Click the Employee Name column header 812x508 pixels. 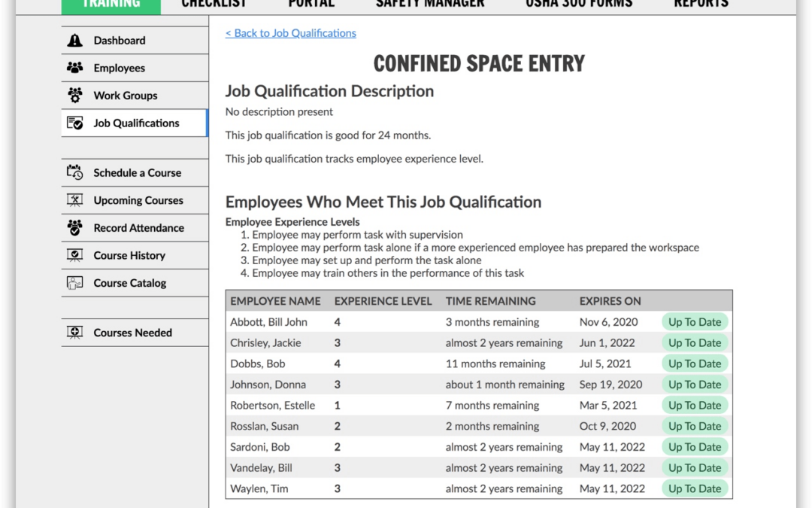point(275,301)
